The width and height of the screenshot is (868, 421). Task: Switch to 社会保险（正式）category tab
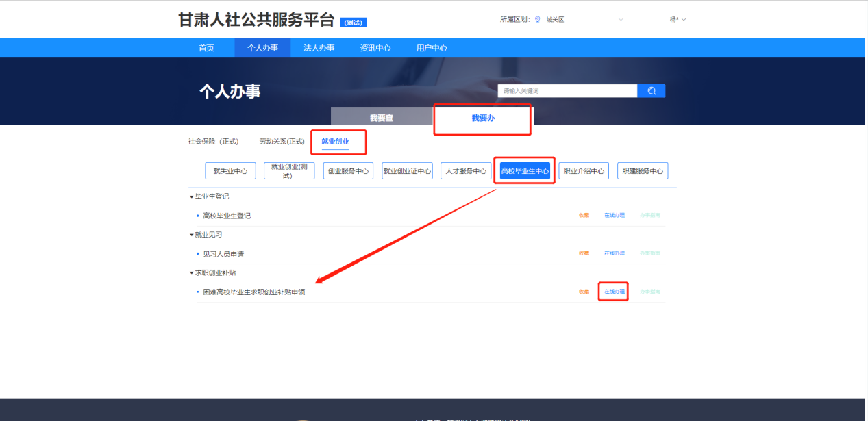(213, 142)
